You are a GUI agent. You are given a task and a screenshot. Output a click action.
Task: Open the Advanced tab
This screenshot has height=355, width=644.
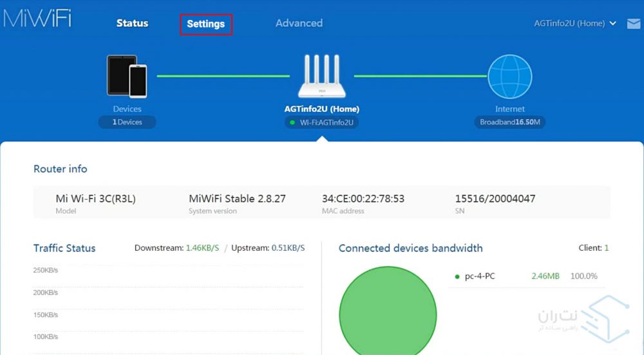click(299, 23)
